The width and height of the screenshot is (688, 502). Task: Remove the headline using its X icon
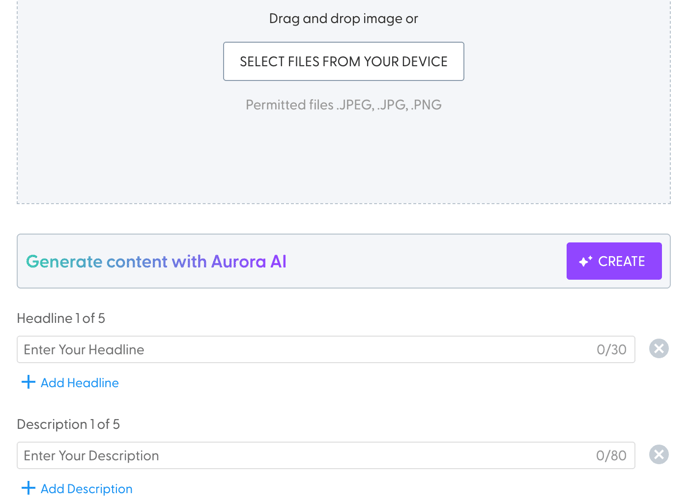click(659, 349)
